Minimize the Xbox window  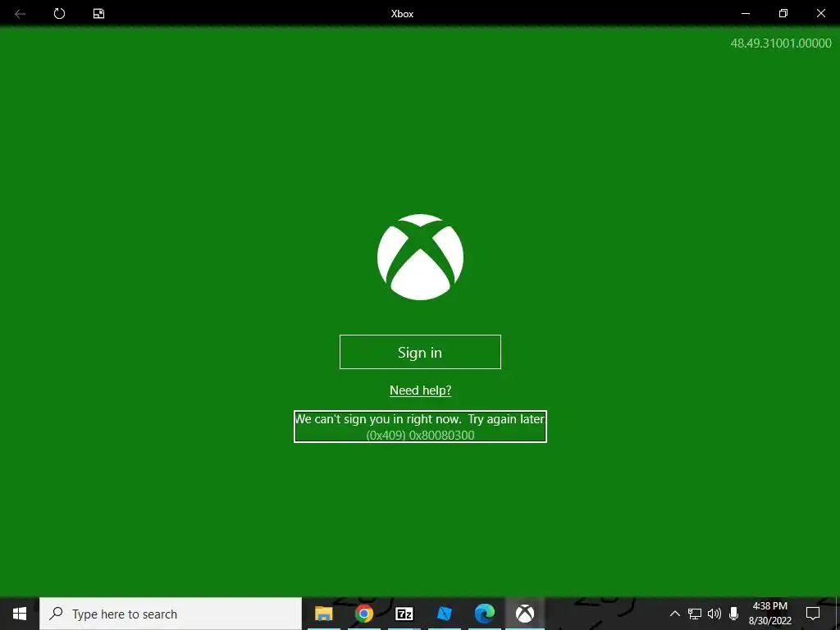pyautogui.click(x=745, y=13)
